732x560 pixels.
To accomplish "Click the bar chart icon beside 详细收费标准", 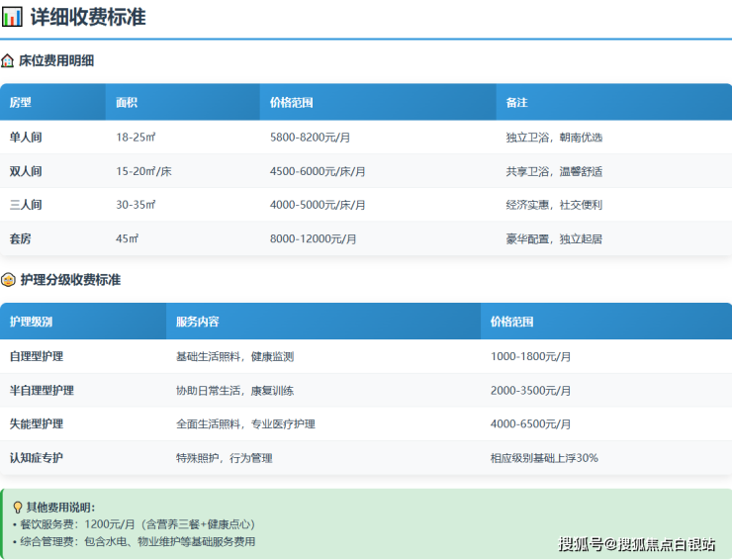I will [x=13, y=17].
